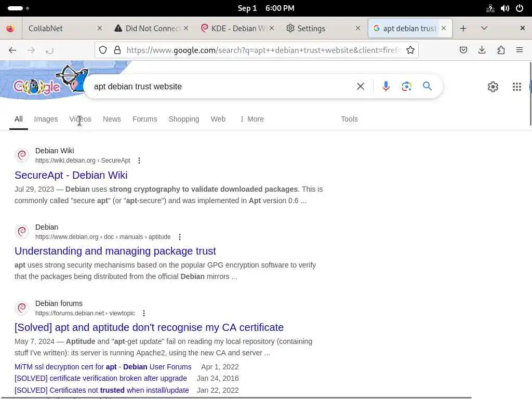Image resolution: width=532 pixels, height=399 pixels.
Task: Click the Debian Wiki result favicon
Action: pyautogui.click(x=22, y=155)
